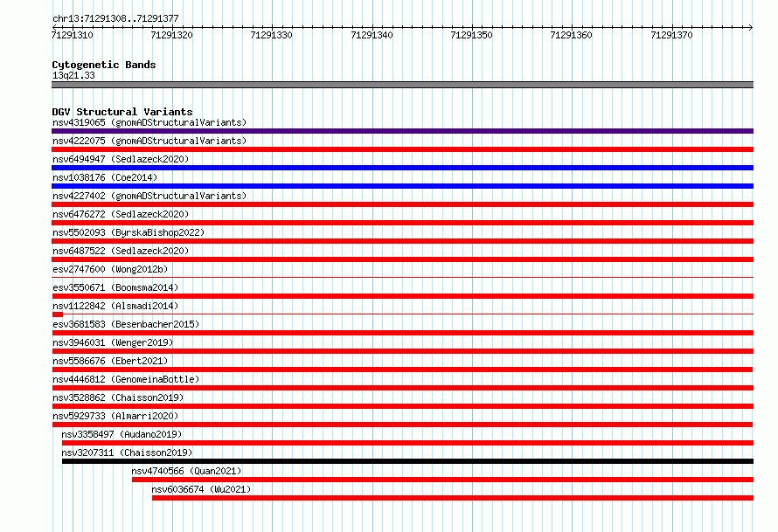The width and height of the screenshot is (778, 532).
Task: Open nsv3358497 (Audano2019) variant
Action: 122,434
